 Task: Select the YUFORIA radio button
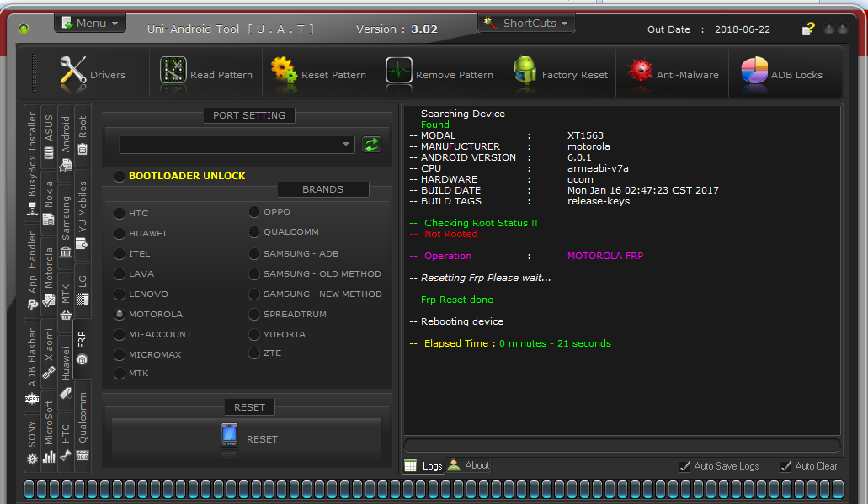point(254,334)
